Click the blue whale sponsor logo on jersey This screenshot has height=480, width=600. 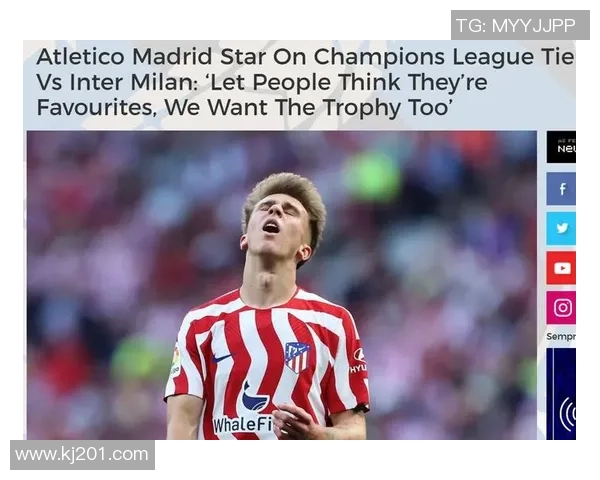tap(255, 397)
